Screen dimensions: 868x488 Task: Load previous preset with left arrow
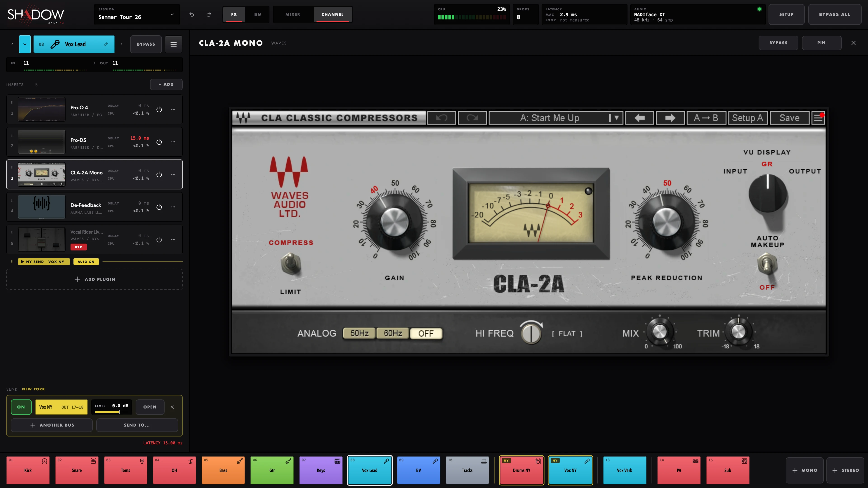(x=639, y=118)
